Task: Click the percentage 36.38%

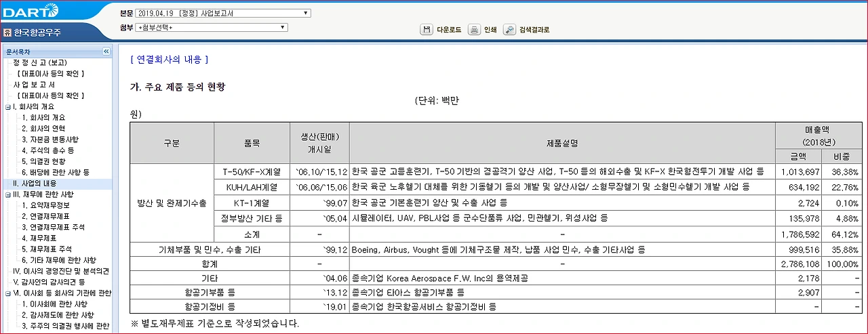Action: pyautogui.click(x=844, y=171)
